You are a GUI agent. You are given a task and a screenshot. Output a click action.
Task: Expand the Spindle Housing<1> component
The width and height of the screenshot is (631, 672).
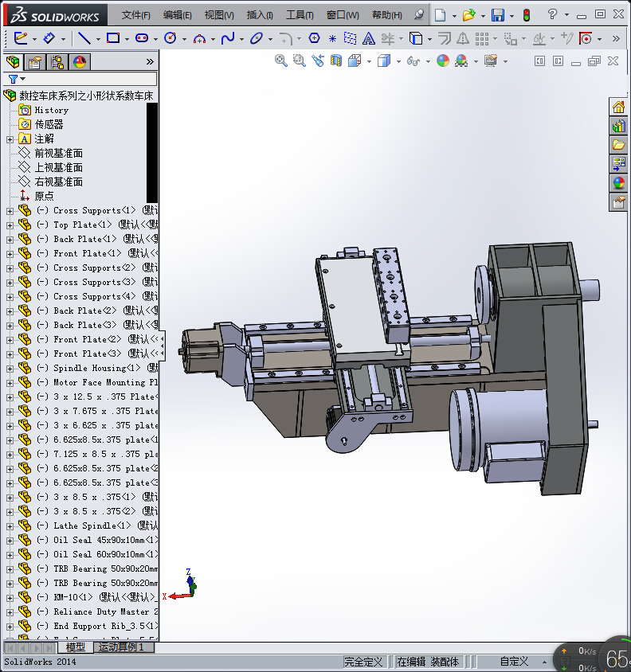(10, 369)
